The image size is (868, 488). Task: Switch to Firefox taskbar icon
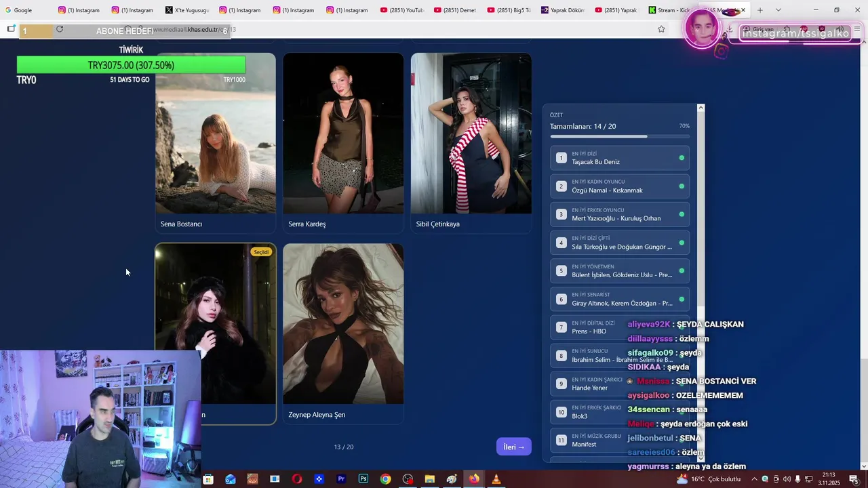coord(473,479)
